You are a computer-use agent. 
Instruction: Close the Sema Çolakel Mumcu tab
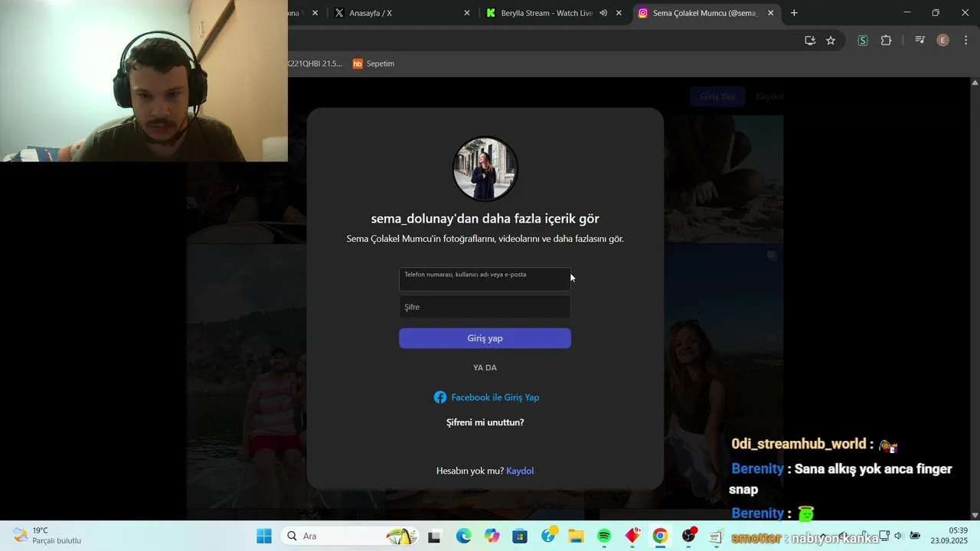click(770, 13)
